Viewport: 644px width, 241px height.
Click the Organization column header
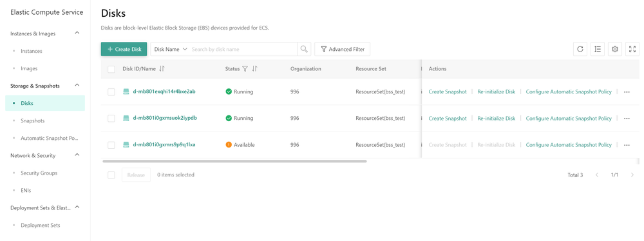click(305, 69)
